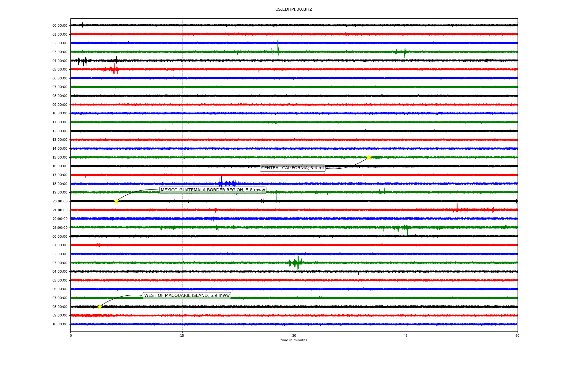Viewport: 588px width, 368px height.
Task: Click the 12:00:00 row time label
Action: (60, 131)
